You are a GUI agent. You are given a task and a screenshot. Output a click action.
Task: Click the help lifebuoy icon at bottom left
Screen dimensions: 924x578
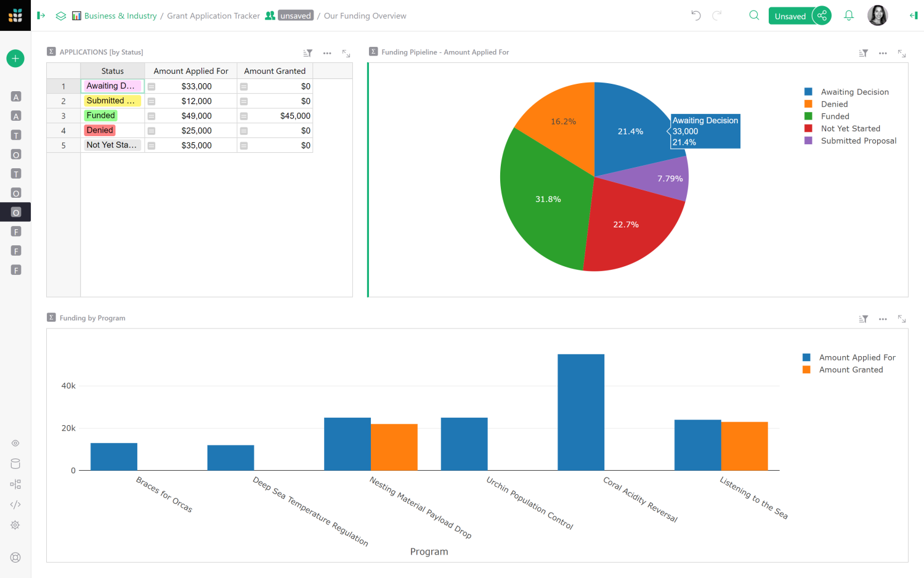pyautogui.click(x=15, y=557)
